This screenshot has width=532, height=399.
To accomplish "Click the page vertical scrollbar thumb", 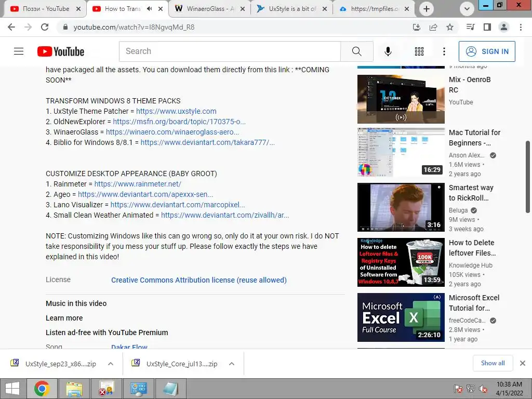I will pyautogui.click(x=528, y=177).
